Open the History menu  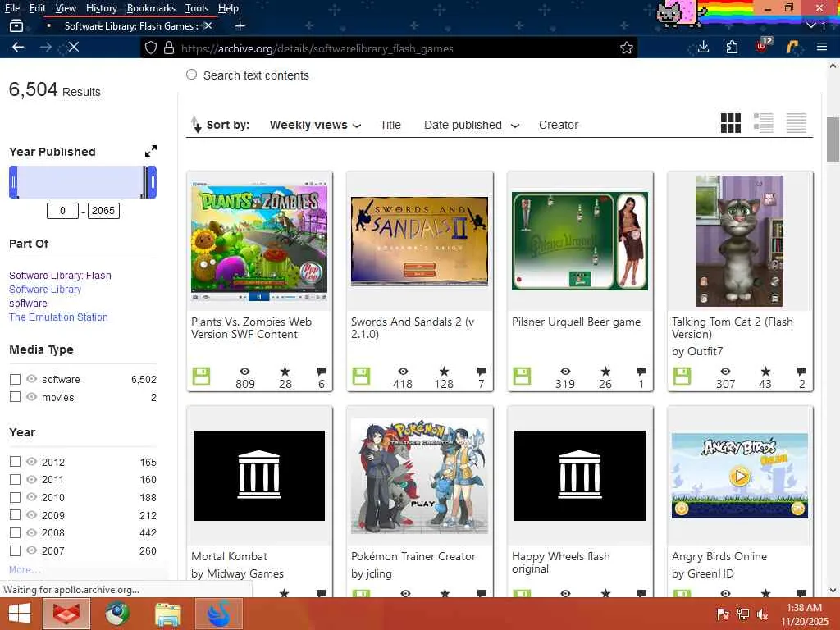coord(101,8)
